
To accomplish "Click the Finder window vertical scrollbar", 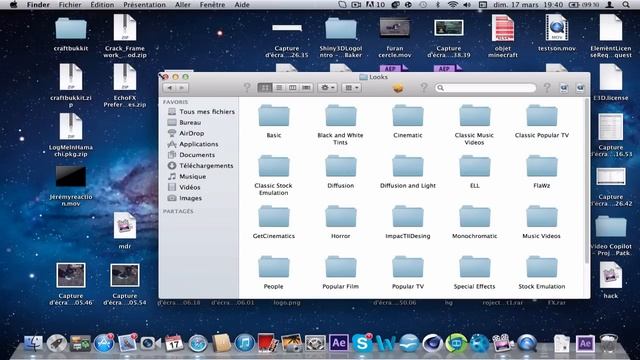I will pyautogui.click(x=587, y=180).
